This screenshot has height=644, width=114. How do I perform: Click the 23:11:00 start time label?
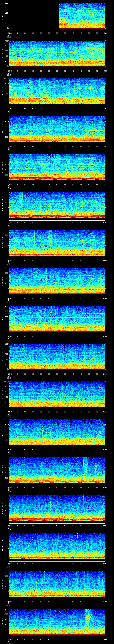pos(9,298)
